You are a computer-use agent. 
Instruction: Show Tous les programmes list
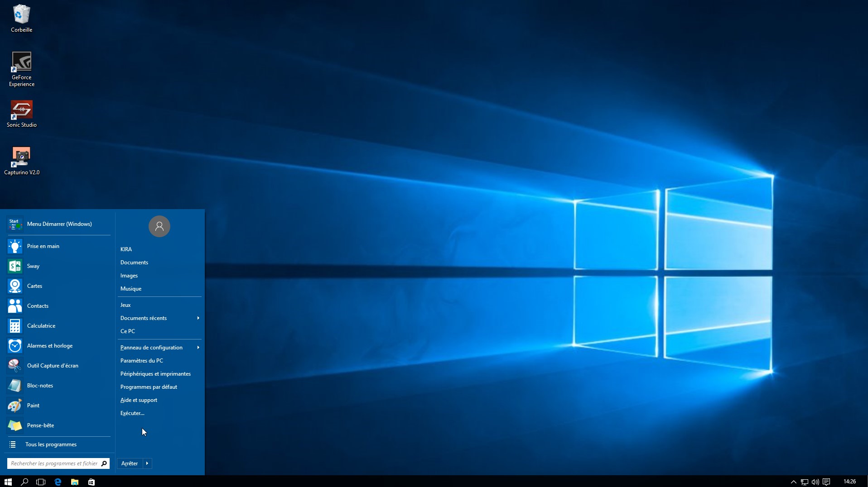[x=58, y=444]
